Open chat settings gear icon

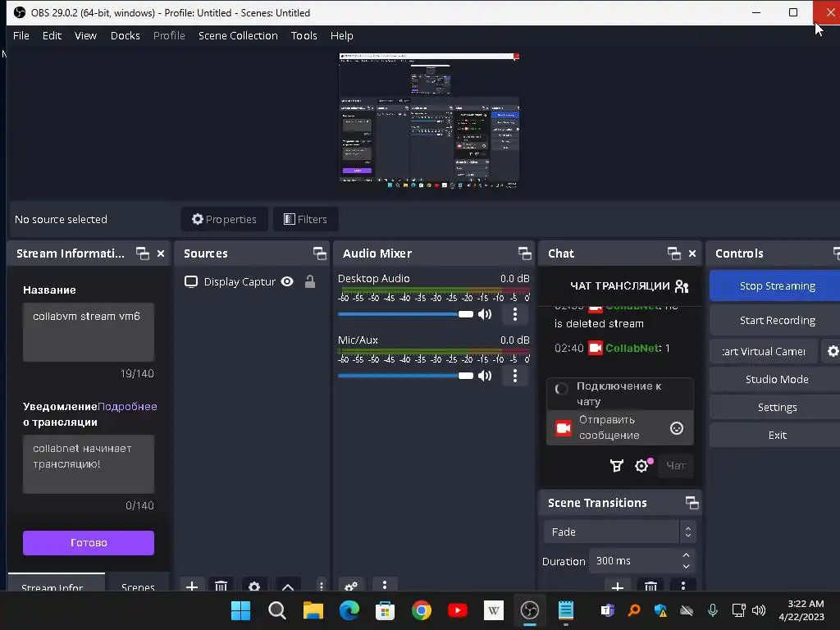click(641, 466)
